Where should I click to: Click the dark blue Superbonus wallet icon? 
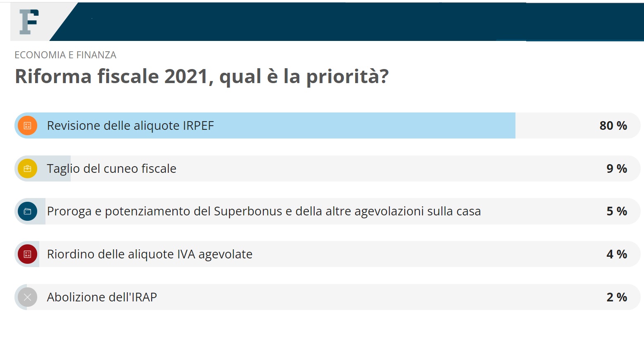(x=28, y=211)
